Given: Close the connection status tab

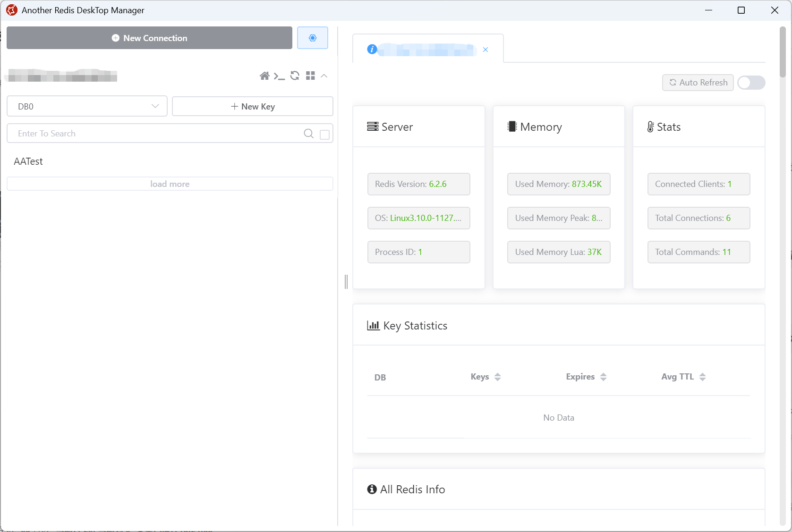Looking at the screenshot, I should tap(485, 50).
